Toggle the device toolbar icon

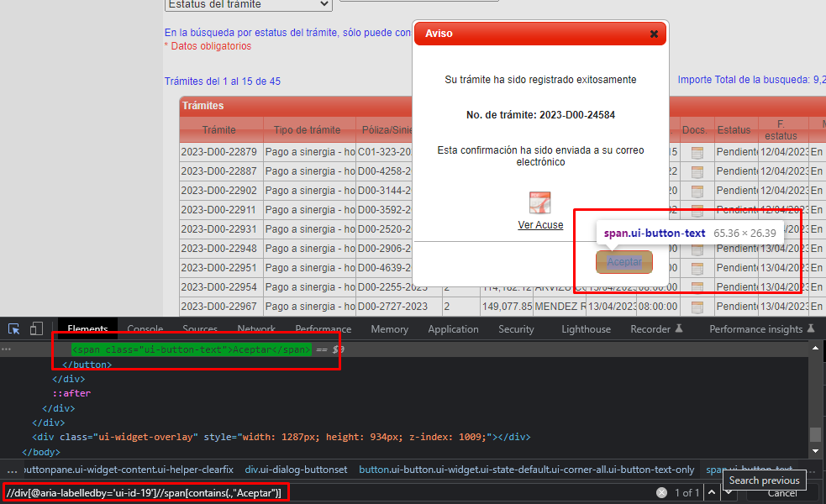[x=36, y=329]
